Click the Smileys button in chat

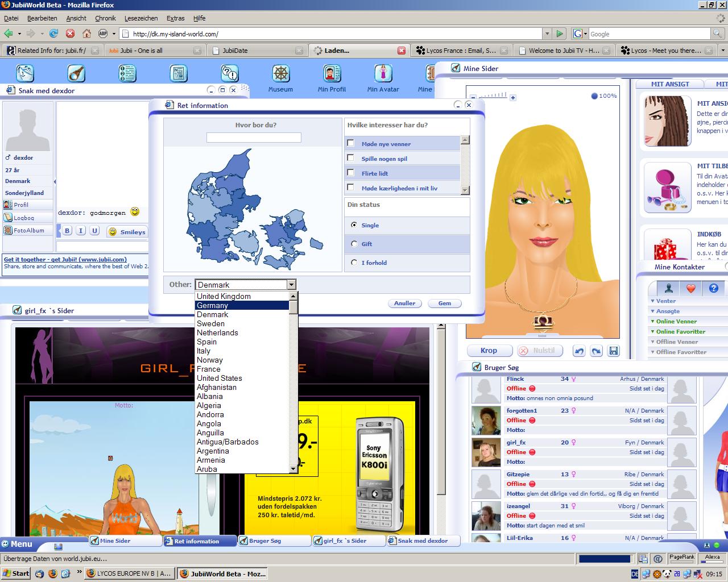pyautogui.click(x=127, y=232)
